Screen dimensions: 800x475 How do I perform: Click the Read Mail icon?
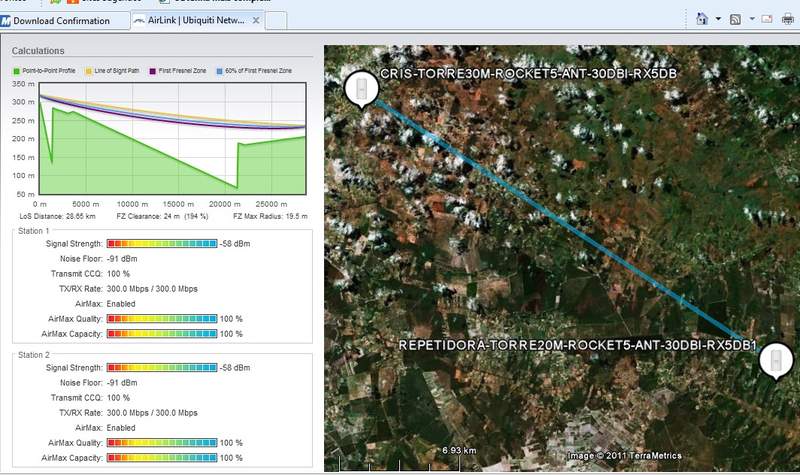click(767, 19)
